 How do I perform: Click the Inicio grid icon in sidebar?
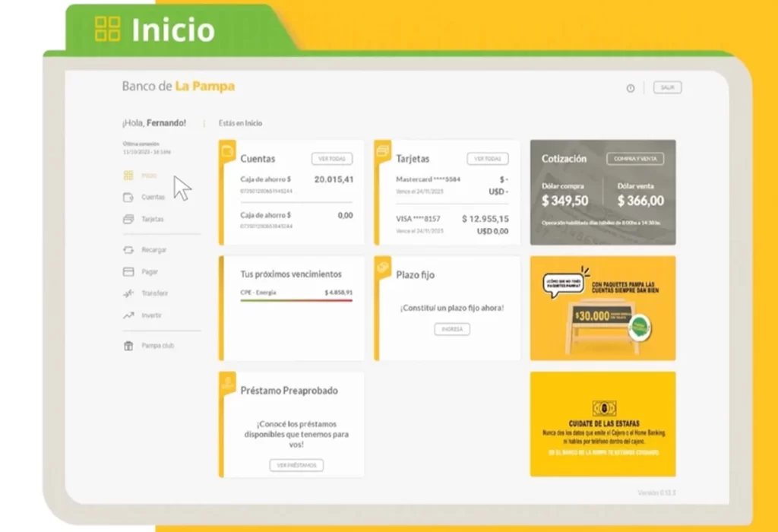pos(128,176)
